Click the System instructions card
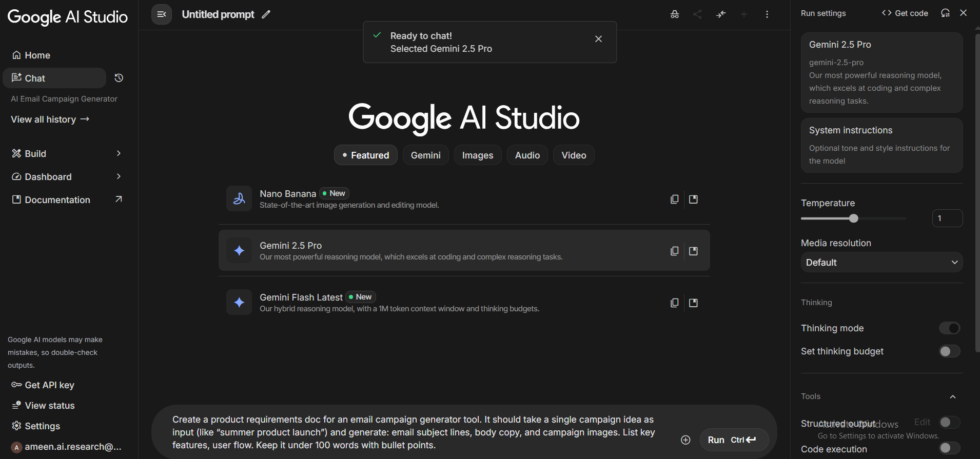Viewport: 980px width, 459px height. click(881, 146)
